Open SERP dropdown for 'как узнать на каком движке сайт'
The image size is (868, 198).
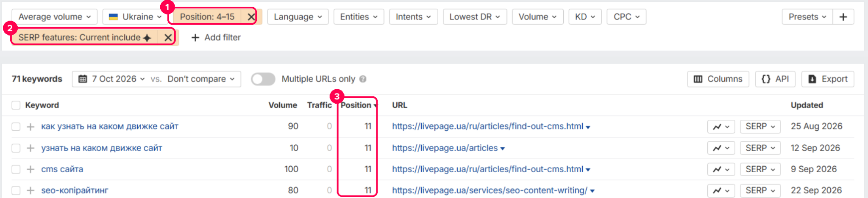tap(760, 126)
